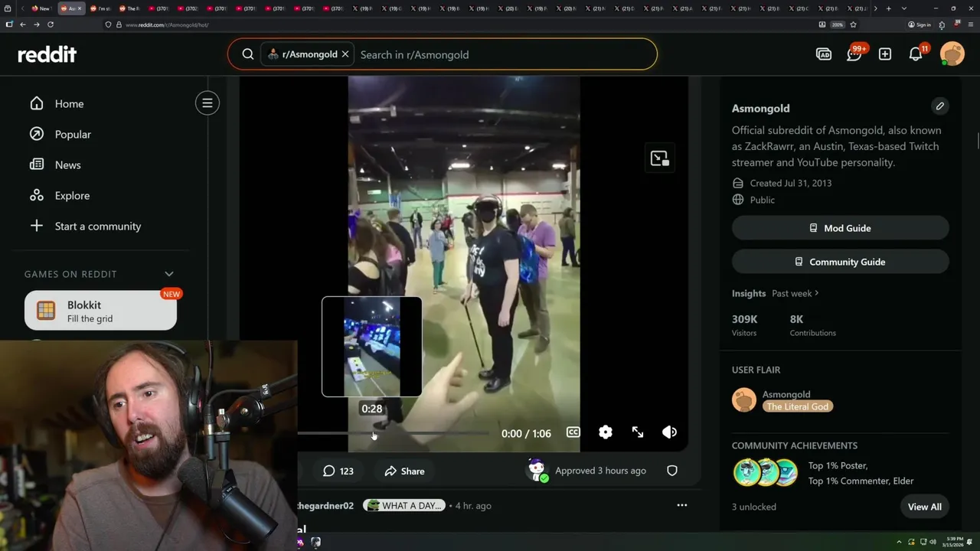
Task: Reload the page in the browser
Action: 51,24
